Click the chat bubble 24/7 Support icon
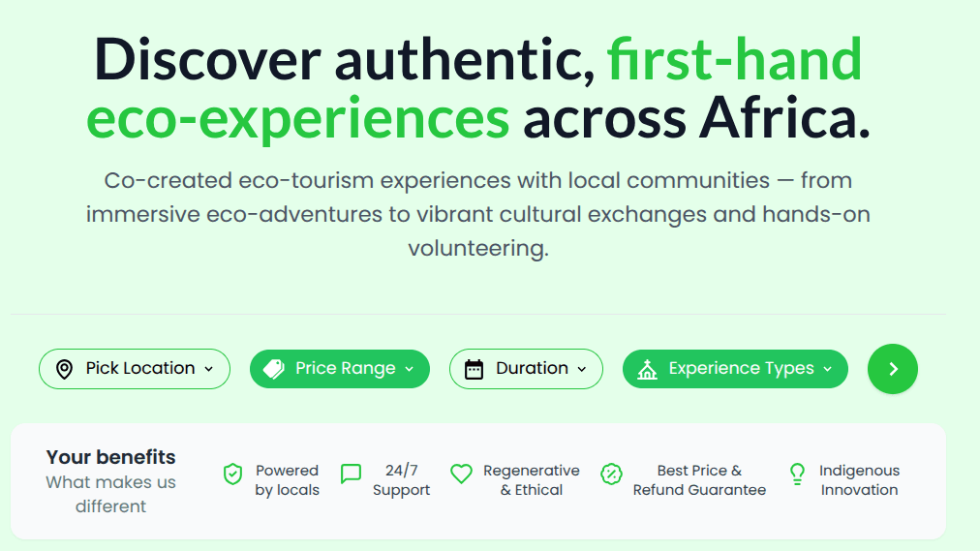The height and width of the screenshot is (551, 980). 351,474
